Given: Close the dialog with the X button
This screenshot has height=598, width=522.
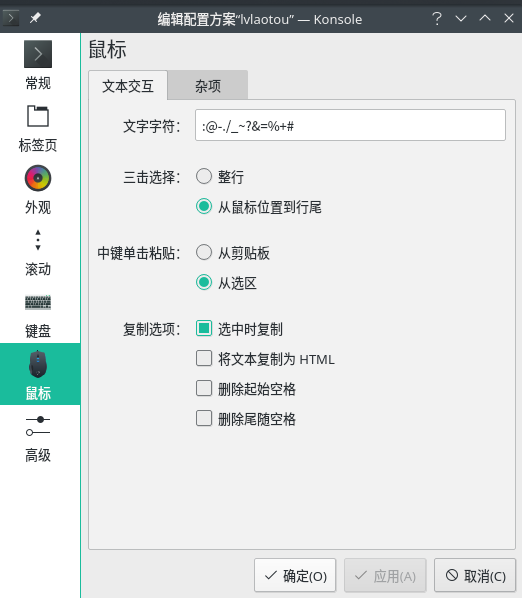Looking at the screenshot, I should (509, 18).
